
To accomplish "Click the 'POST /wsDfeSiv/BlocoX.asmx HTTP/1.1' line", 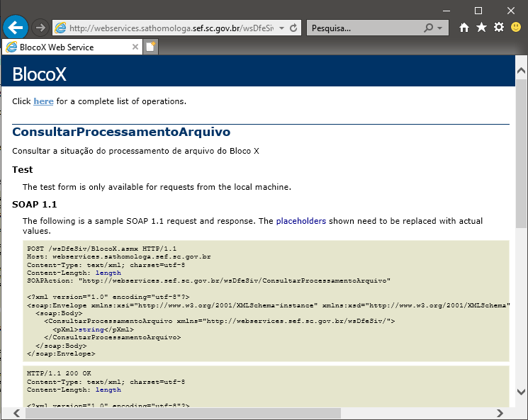I will pos(101,249).
